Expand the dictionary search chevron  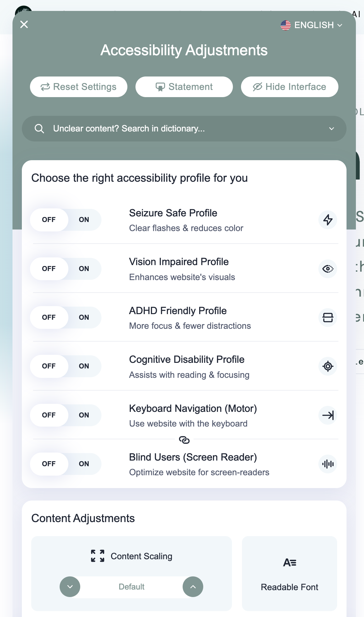332,129
